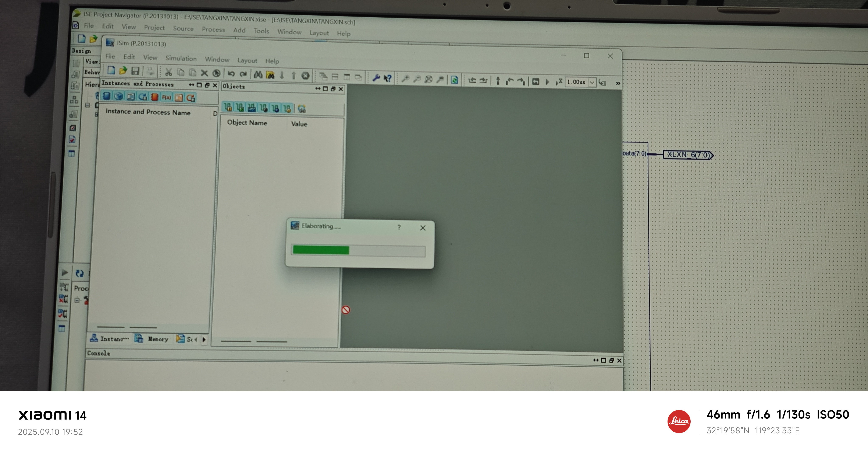Close the Elaborating progress dialog

pos(423,228)
